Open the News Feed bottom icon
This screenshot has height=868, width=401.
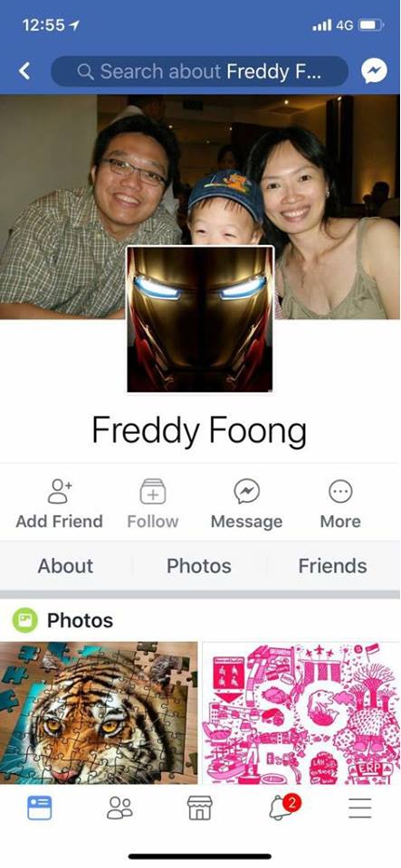[39, 807]
